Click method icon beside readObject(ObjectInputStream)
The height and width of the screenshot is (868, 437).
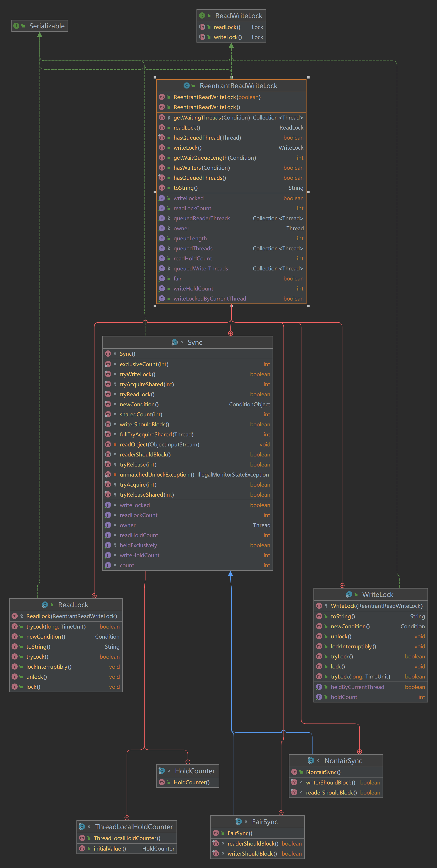108,444
